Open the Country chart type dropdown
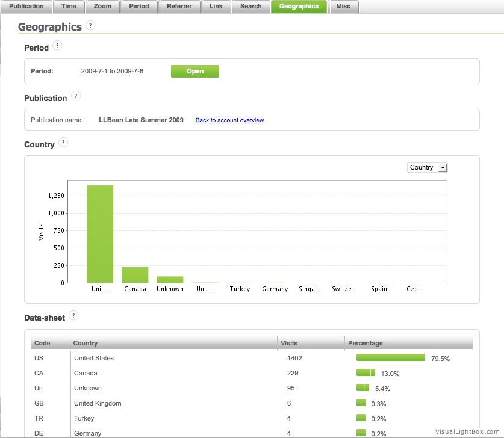 coord(427,168)
